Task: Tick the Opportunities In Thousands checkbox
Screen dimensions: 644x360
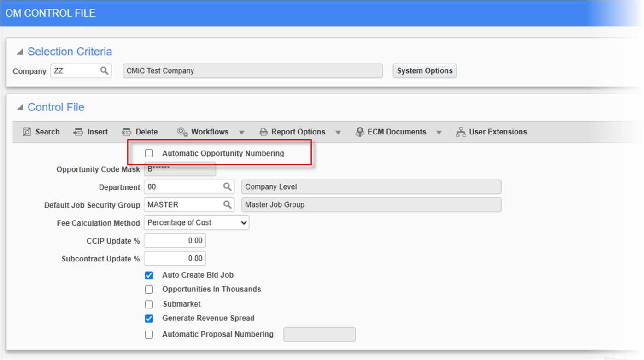Action: [149, 290]
